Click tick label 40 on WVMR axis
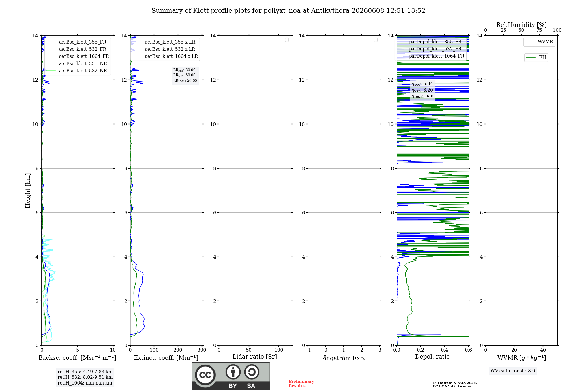Screen dimensions: 577x392 (x=543, y=350)
